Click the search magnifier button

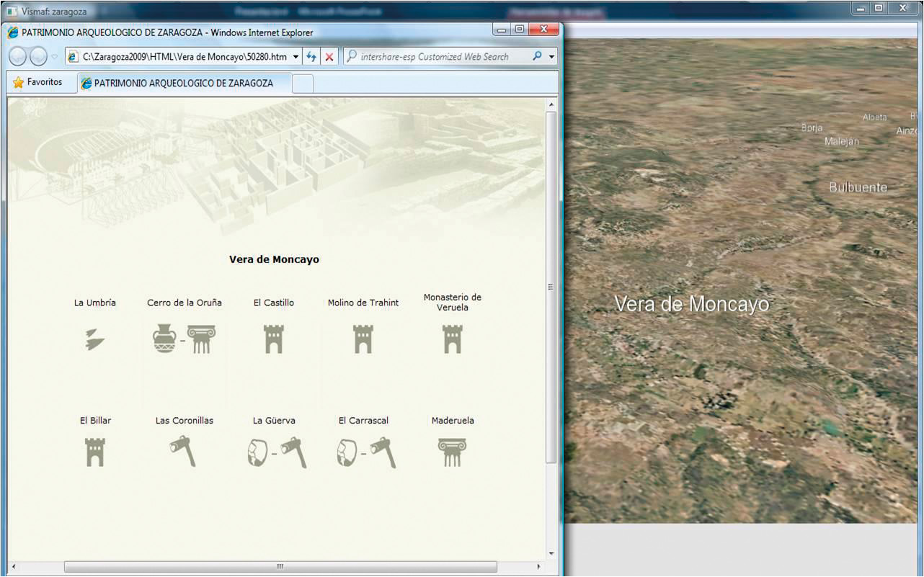[x=537, y=56]
